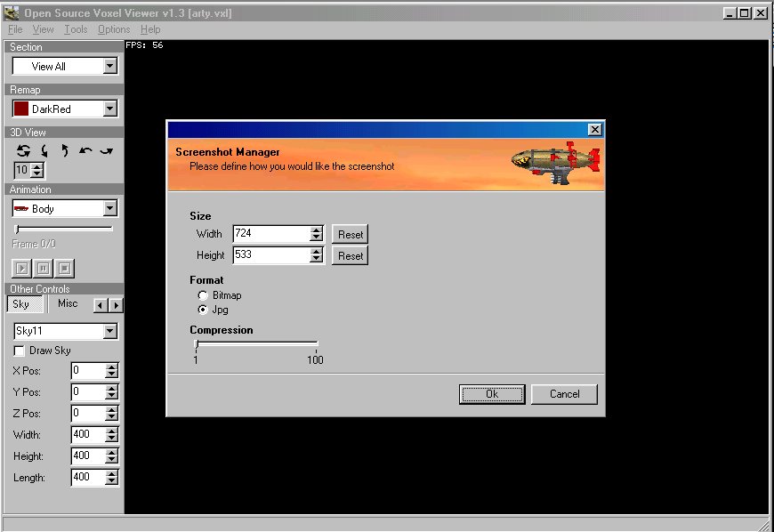Image resolution: width=774 pixels, height=532 pixels.
Task: Click the screenshot Width field showing 724
Action: pyautogui.click(x=271, y=233)
